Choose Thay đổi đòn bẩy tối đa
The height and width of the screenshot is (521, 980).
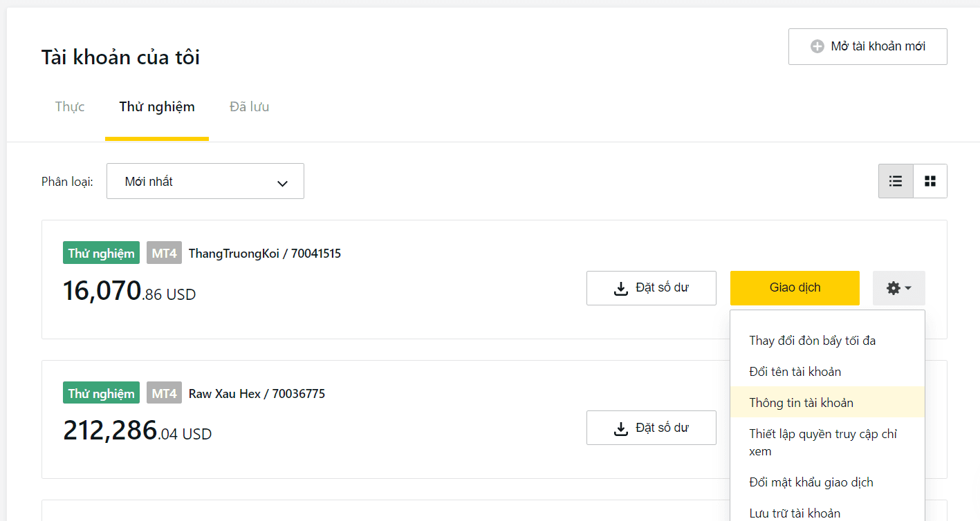(827, 341)
